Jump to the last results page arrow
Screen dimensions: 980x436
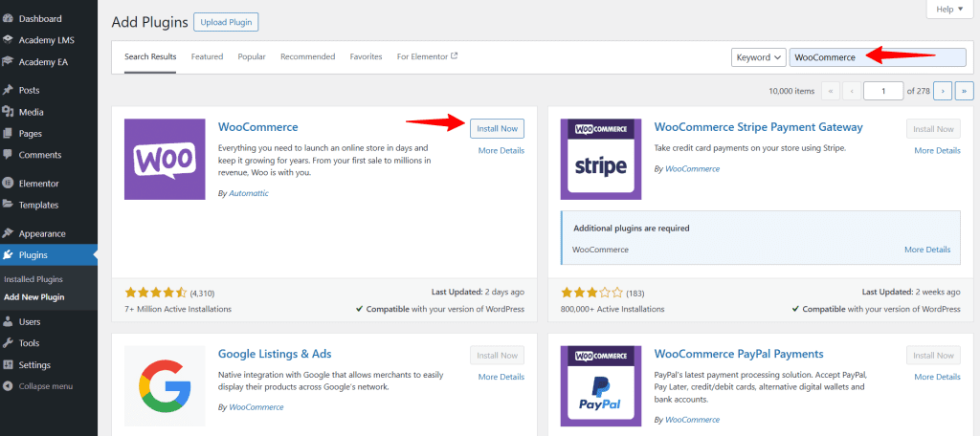pos(965,91)
